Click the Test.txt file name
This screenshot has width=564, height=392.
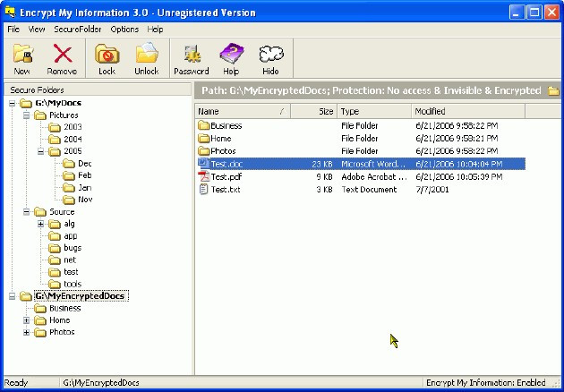point(226,190)
